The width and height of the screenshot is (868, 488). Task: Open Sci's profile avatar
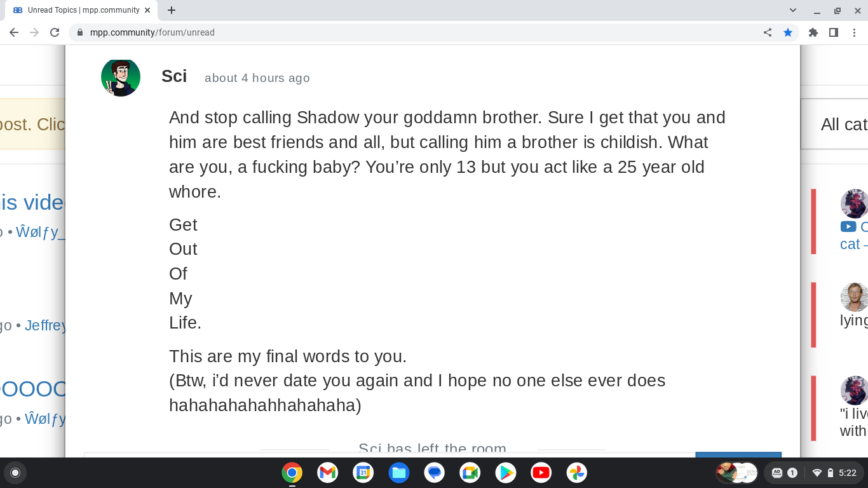tap(121, 78)
